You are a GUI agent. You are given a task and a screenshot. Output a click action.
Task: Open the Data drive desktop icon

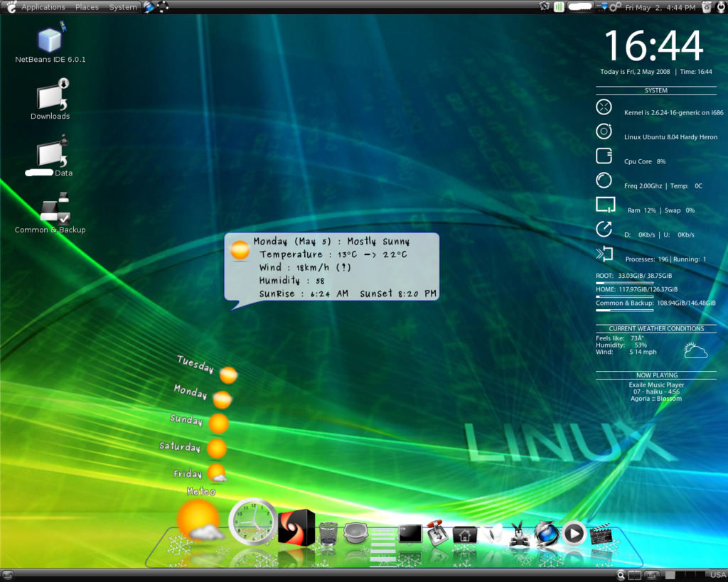[50, 156]
